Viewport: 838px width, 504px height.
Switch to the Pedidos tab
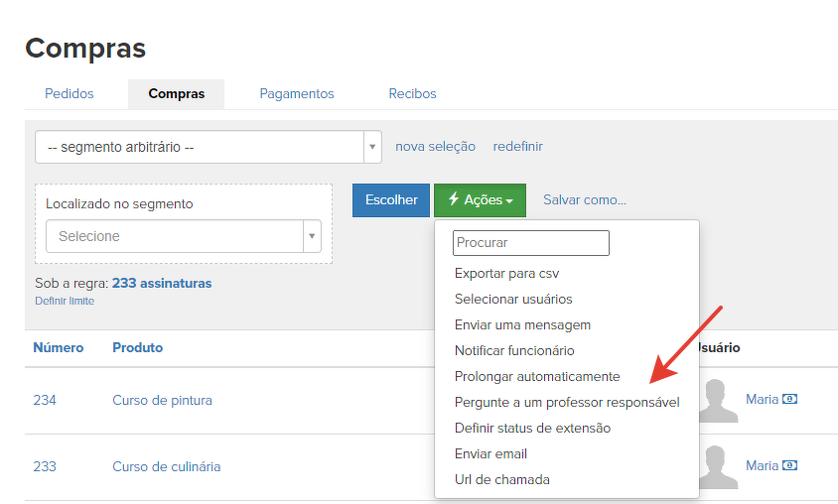(x=70, y=94)
